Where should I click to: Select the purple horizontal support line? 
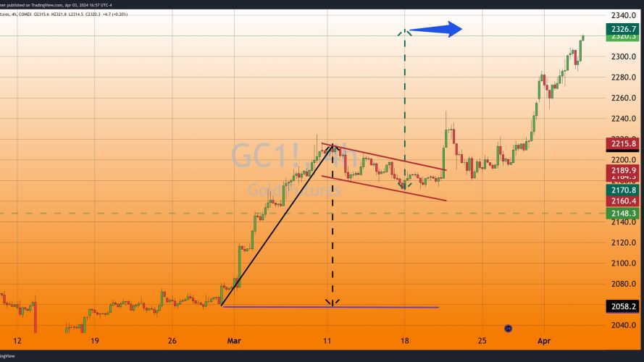pos(330,306)
